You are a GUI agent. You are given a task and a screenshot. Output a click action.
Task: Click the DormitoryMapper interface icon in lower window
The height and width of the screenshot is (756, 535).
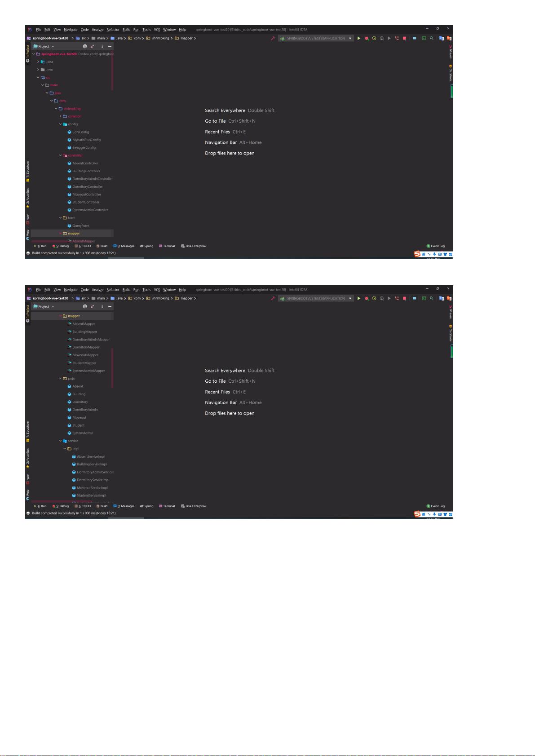69,347
